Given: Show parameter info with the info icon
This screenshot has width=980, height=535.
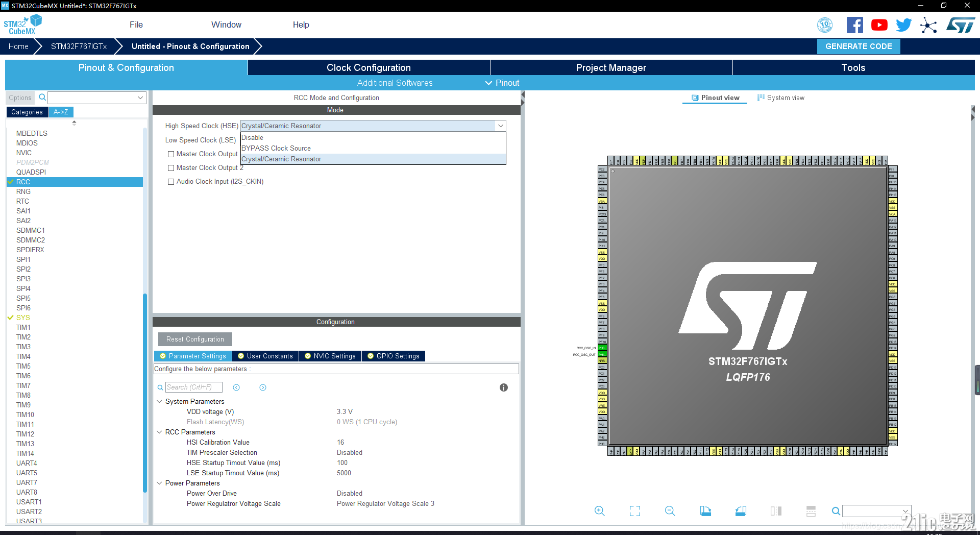Looking at the screenshot, I should (504, 387).
